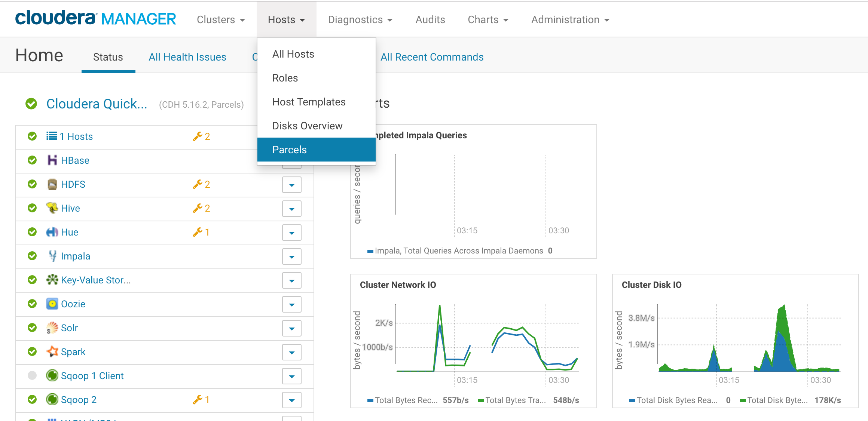Click the Hue service icon

pyautogui.click(x=52, y=232)
